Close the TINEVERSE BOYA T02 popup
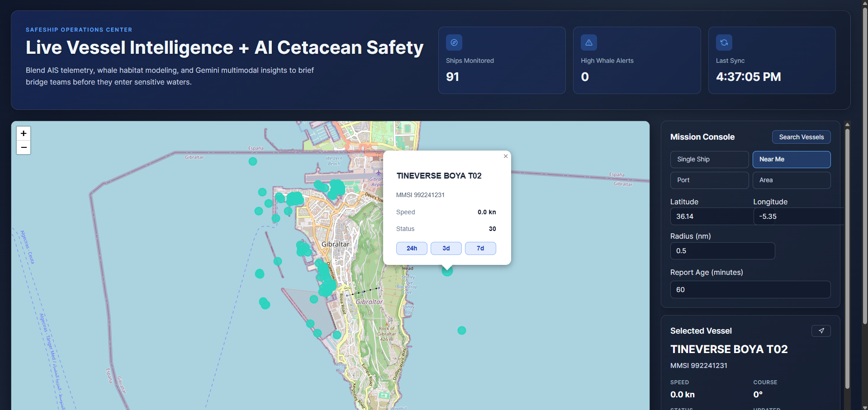This screenshot has height=410, width=868. [x=506, y=156]
